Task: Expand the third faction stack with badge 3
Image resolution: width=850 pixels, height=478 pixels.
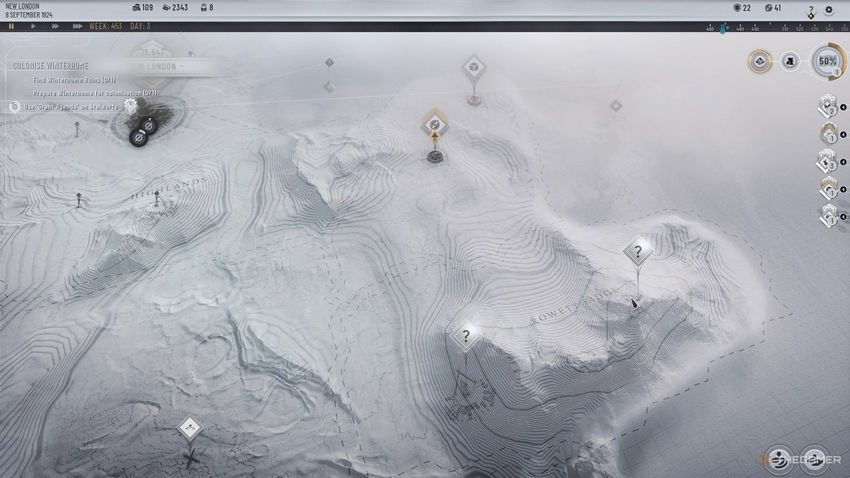Action: click(x=828, y=160)
